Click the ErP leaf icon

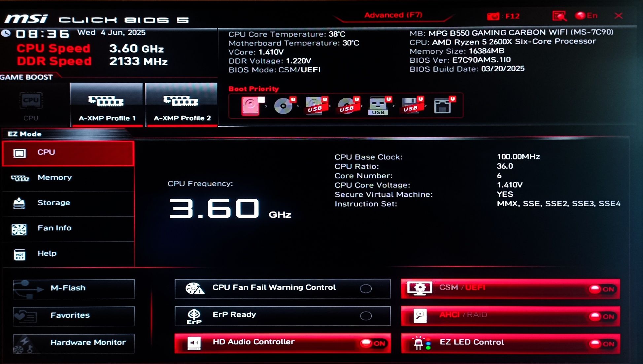(194, 316)
